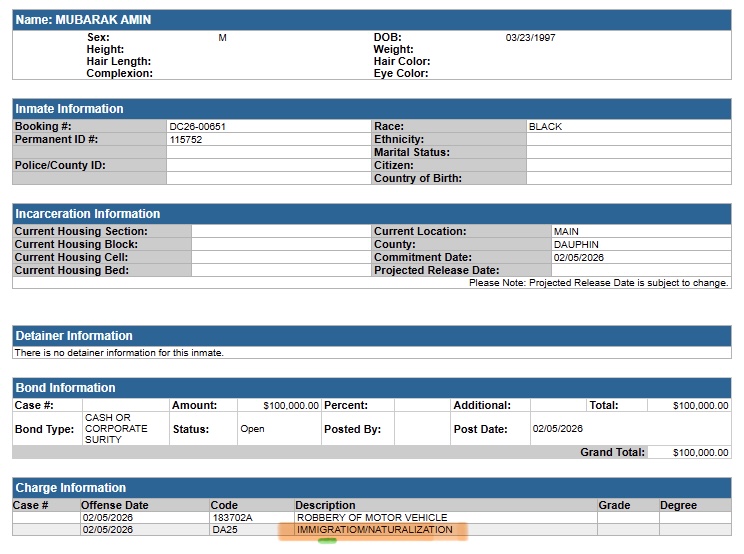Click charge code 183702A
The image size is (744, 554).
coord(231,518)
